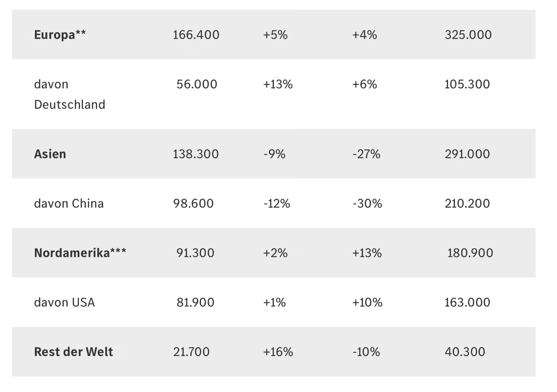Viewport: 557px width, 392px height.
Task: Select the 56.000 value for Deutschland
Action: [197, 84]
